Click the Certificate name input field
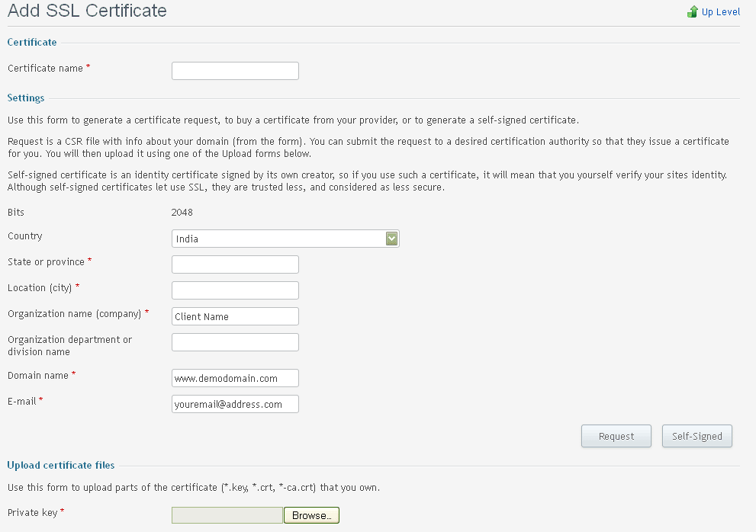This screenshot has height=532, width=756. 235,71
